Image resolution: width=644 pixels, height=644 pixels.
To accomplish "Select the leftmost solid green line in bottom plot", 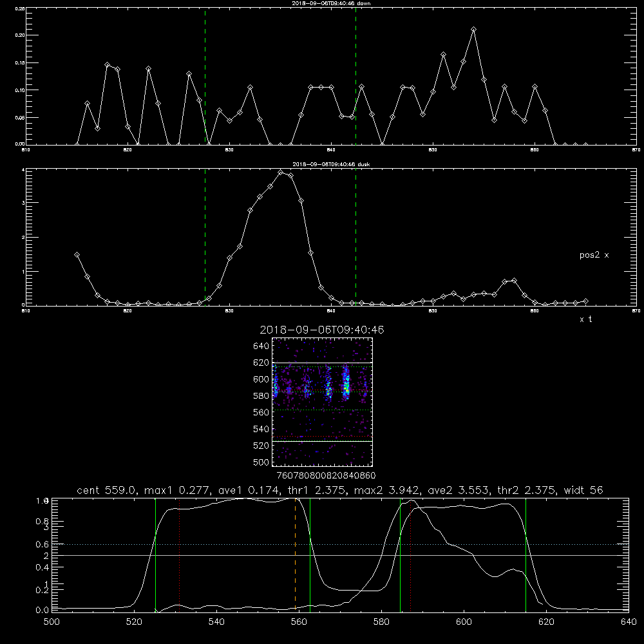I will 155,554.
